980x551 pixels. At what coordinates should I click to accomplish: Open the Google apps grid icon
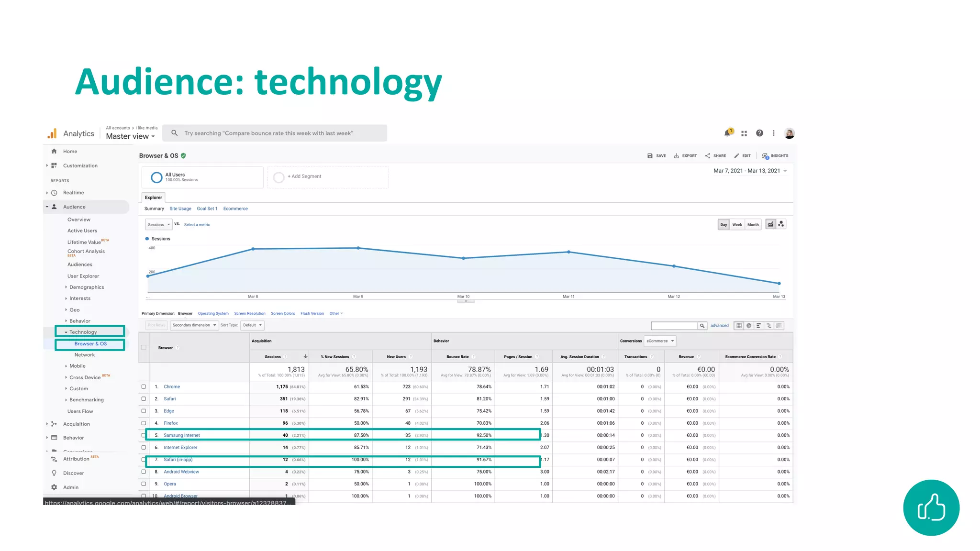point(744,133)
